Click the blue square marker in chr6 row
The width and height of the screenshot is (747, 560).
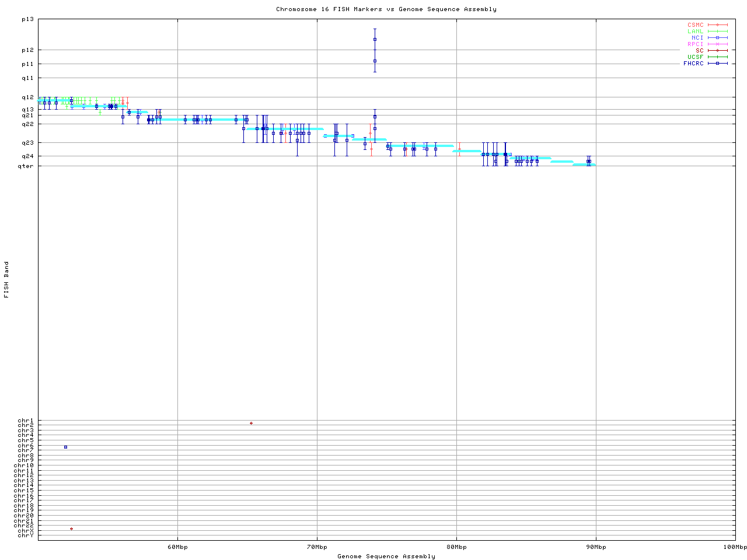pyautogui.click(x=65, y=447)
